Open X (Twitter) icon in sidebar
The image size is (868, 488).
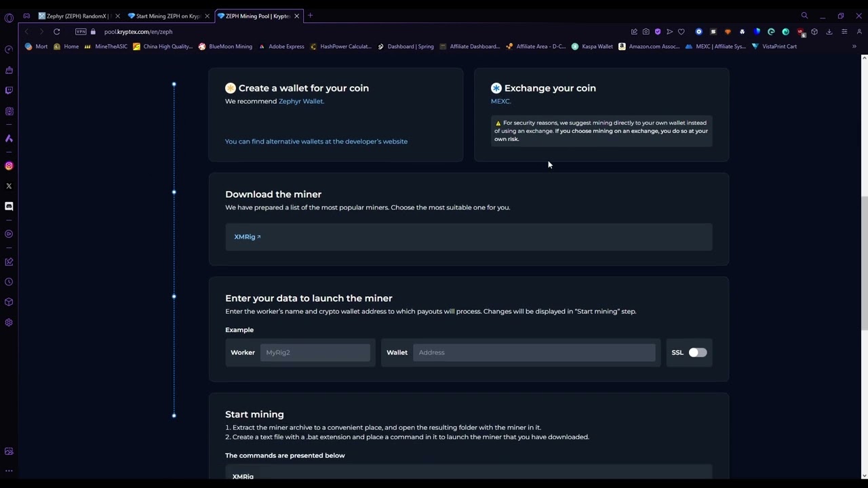[9, 186]
